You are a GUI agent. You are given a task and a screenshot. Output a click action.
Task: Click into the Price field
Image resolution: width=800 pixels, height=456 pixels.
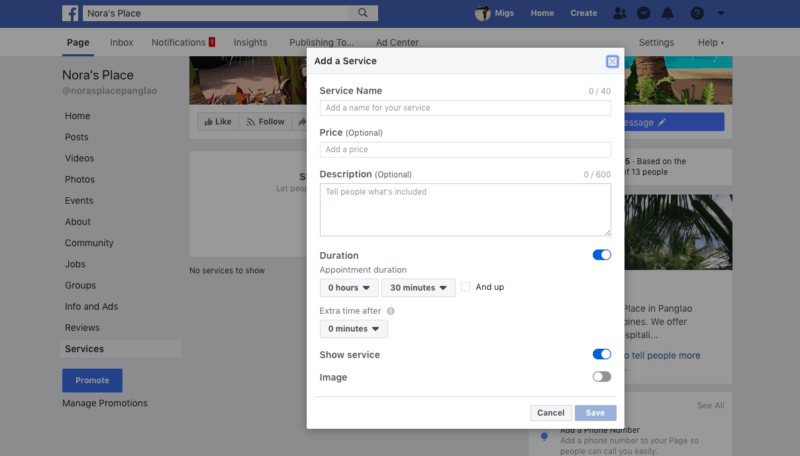point(465,149)
